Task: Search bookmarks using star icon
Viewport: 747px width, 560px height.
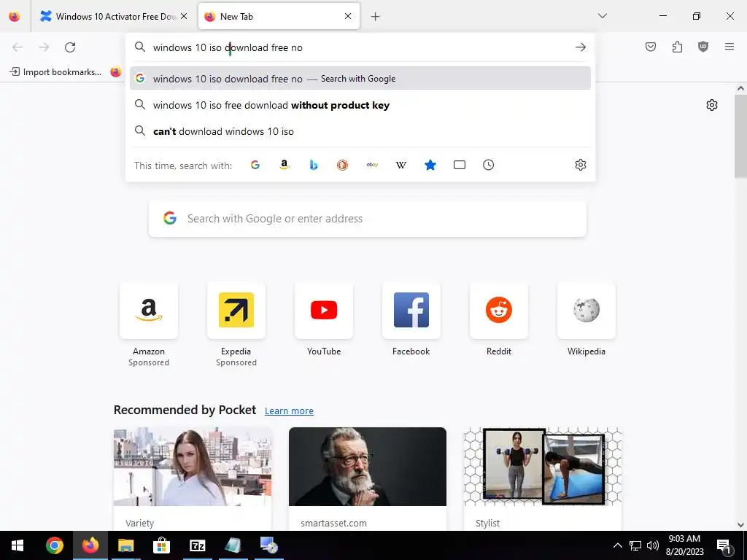Action: [x=430, y=166]
